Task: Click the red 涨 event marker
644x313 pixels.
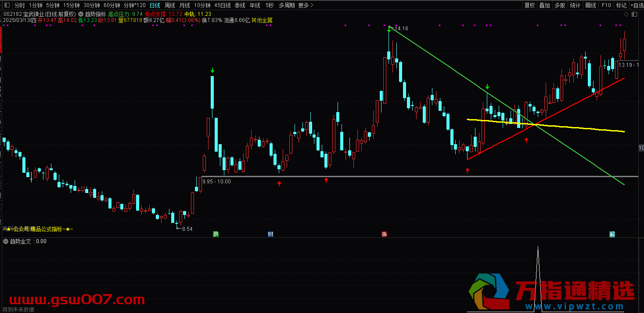Action: 384,234
